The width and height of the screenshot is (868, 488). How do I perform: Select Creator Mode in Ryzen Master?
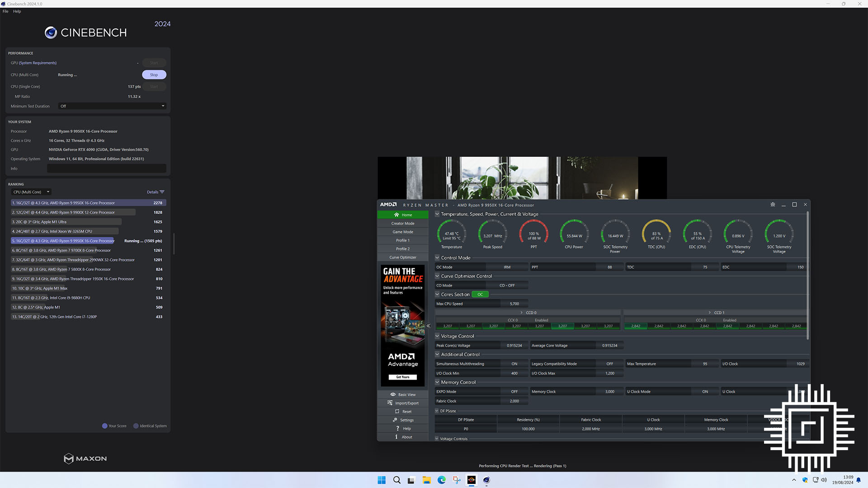coord(403,224)
